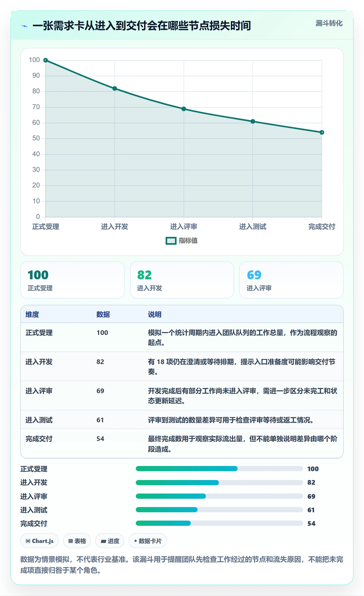Select the 进入评审 cell in the table
364x596 pixels.
tap(39, 391)
